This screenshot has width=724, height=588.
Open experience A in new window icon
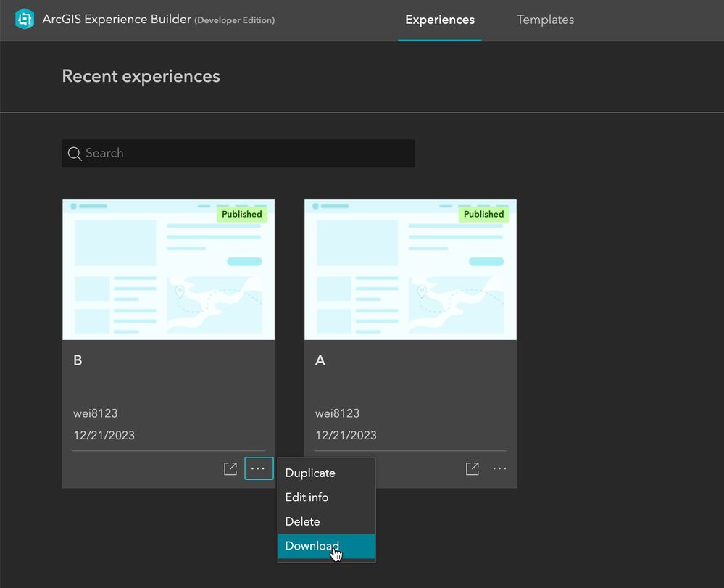[x=473, y=469]
